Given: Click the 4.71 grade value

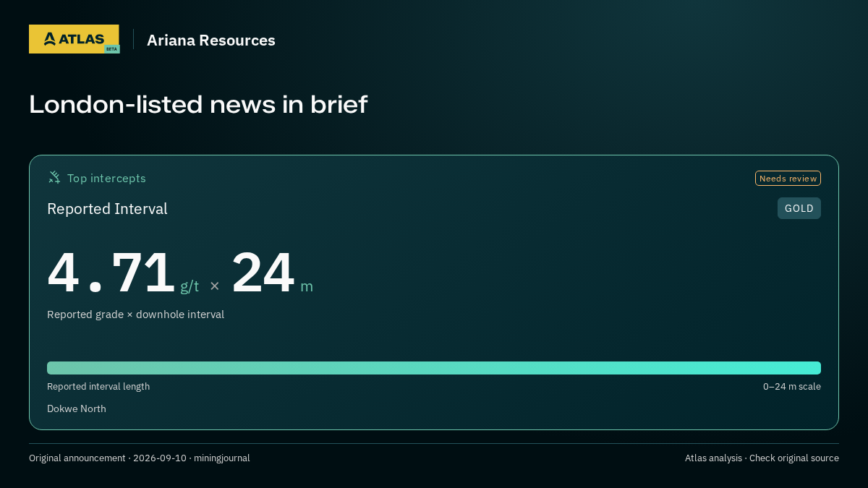Looking at the screenshot, I should [x=111, y=273].
